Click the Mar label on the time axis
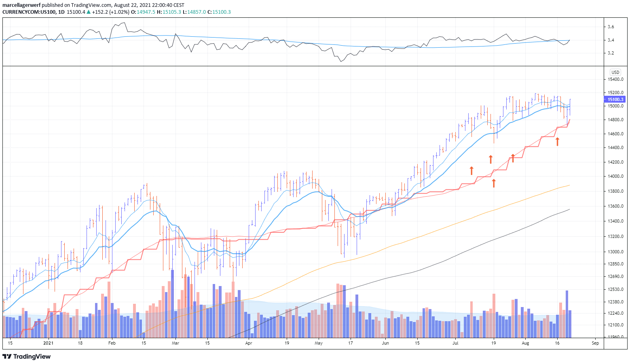Viewport: 630px width, 364px height. click(175, 343)
